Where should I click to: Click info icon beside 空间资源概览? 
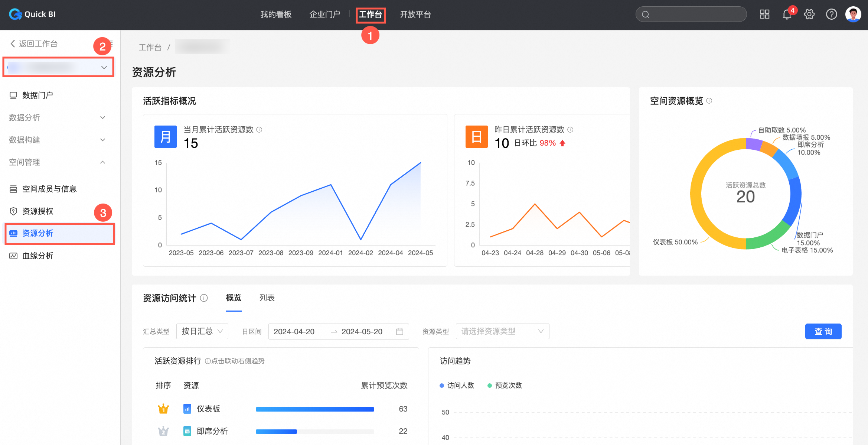[x=709, y=101]
